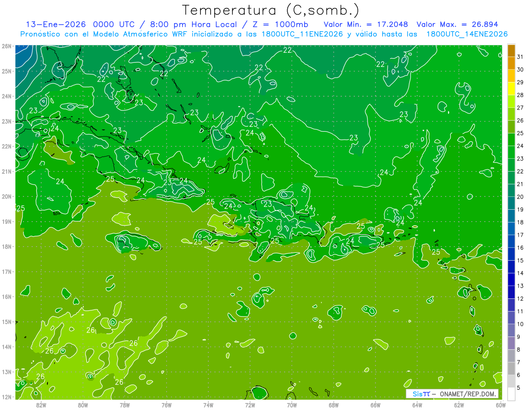Screen dimensions: 532x411
Task: Click the "78W" longitude axis label
Action: click(125, 405)
